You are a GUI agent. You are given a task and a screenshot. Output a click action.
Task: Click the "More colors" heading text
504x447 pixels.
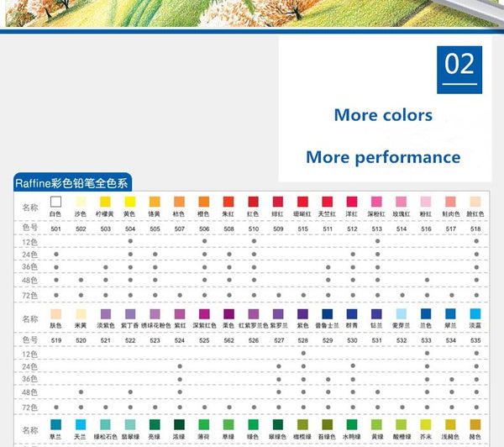pos(383,115)
